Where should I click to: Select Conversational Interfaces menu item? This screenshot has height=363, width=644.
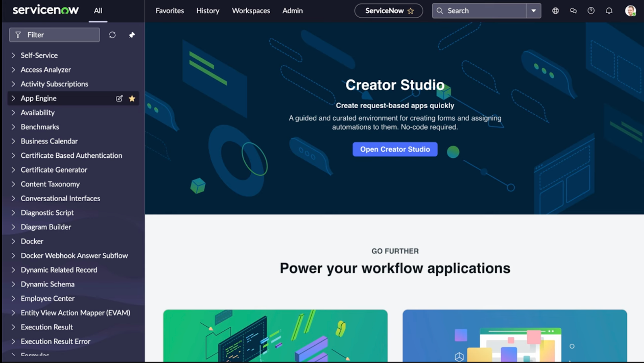click(60, 198)
